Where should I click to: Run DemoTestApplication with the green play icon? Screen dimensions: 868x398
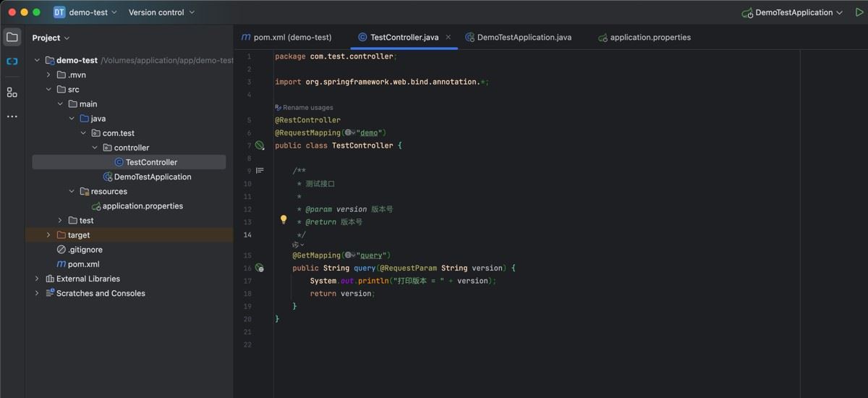point(859,12)
